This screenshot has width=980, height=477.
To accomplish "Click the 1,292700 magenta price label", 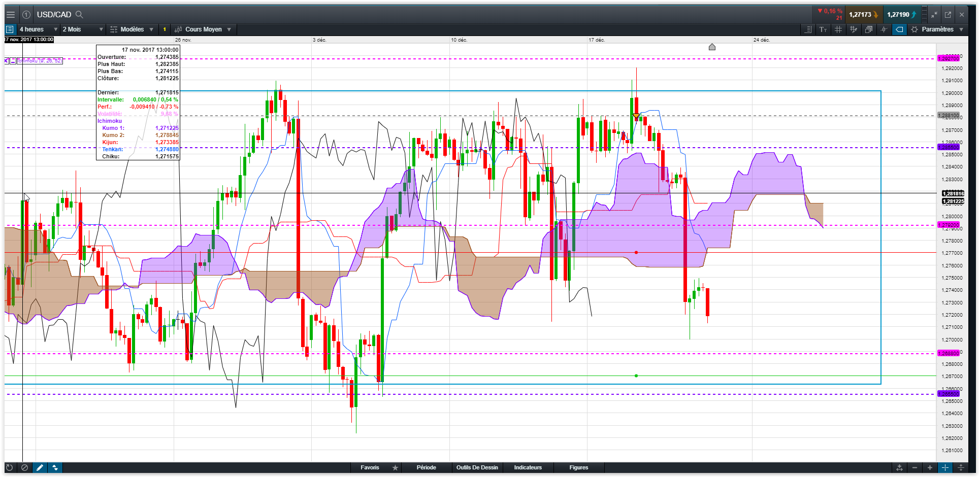I will pos(949,59).
